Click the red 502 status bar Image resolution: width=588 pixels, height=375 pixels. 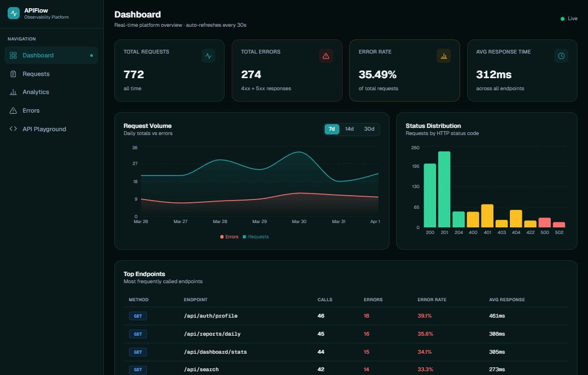559,225
